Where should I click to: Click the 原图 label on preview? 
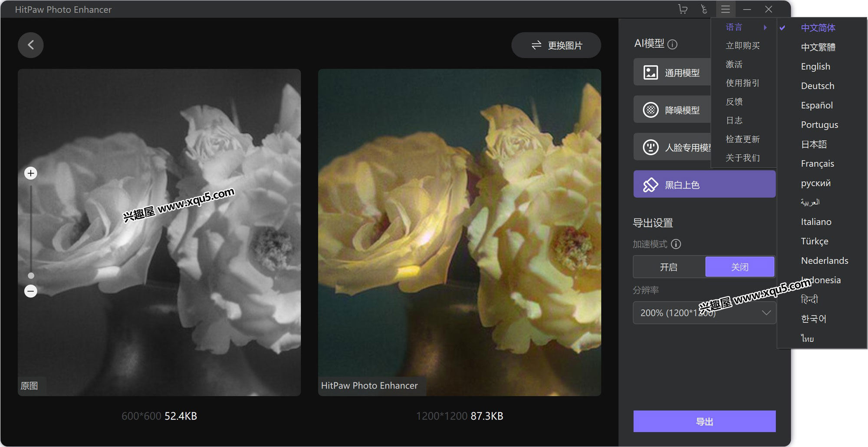[x=29, y=386]
